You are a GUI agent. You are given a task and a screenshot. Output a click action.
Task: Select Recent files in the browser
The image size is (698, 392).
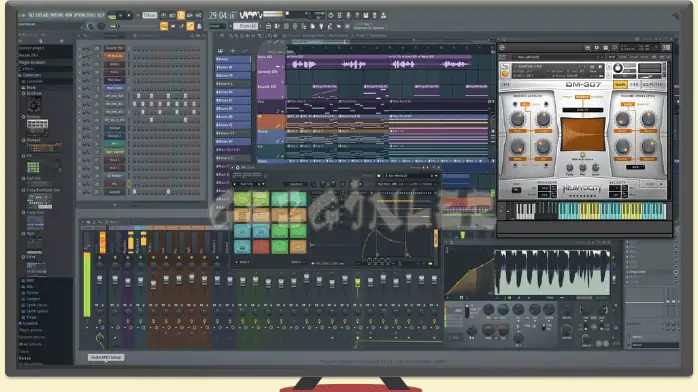29,55
